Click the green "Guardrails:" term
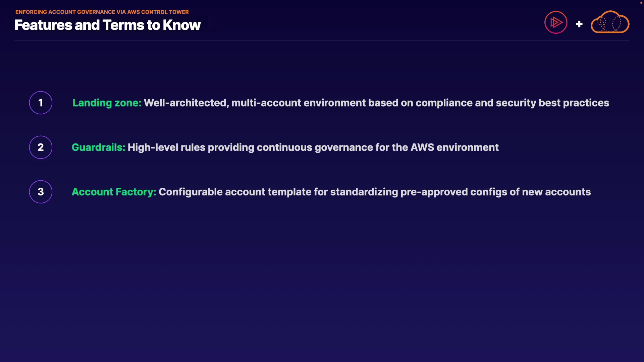Viewport: 644px width, 362px height. tap(98, 147)
